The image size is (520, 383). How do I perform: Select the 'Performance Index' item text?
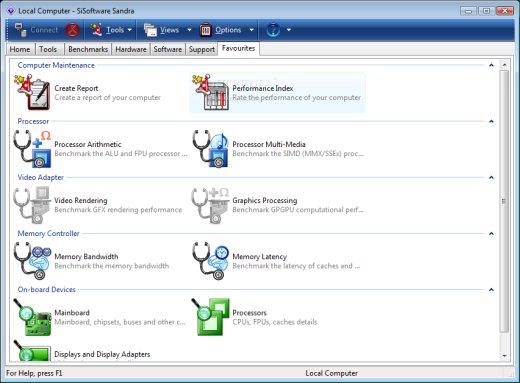point(263,88)
